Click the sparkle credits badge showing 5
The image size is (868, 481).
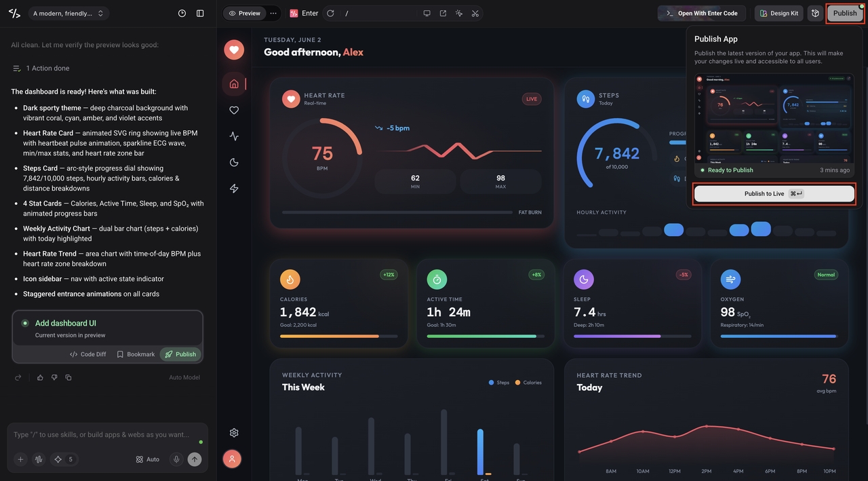(x=63, y=459)
